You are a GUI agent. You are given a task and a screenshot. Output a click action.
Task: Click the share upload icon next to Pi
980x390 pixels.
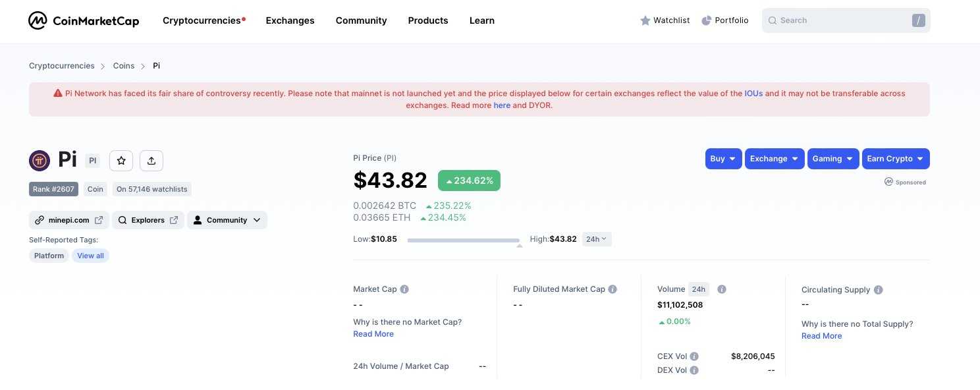click(151, 161)
